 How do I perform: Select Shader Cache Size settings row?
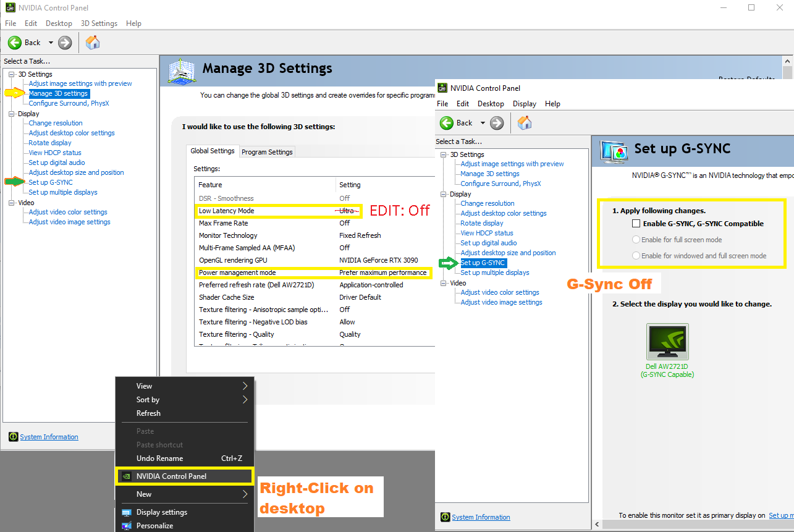[314, 297]
